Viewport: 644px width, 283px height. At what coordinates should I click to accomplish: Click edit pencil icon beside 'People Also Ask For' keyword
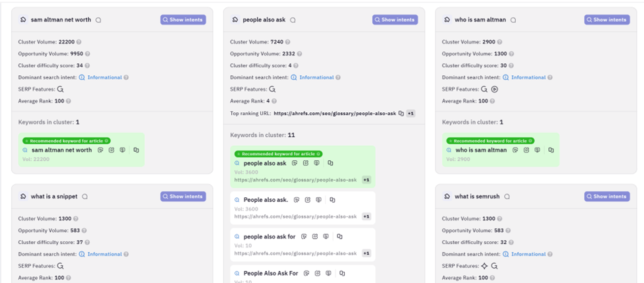pyautogui.click(x=318, y=273)
